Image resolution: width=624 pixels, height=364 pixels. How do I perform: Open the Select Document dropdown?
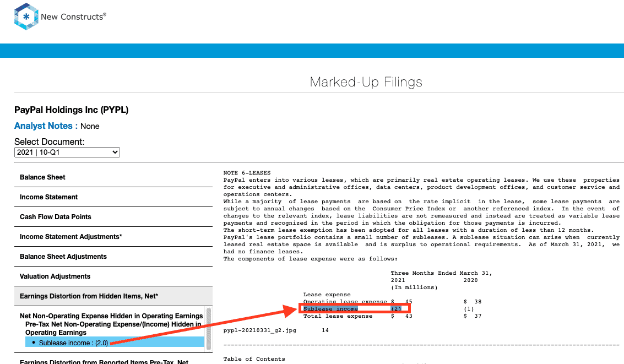[x=67, y=153]
